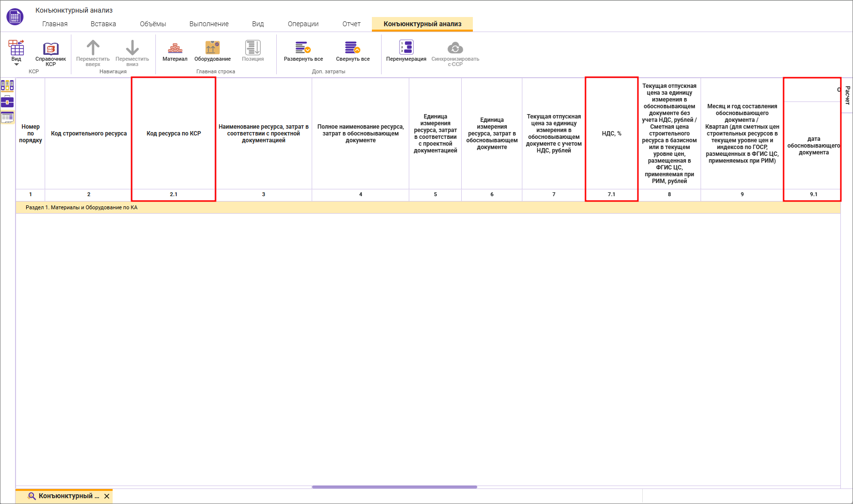This screenshot has height=504, width=853.
Task: Select the top icon in left sidebar
Action: pos(7,86)
